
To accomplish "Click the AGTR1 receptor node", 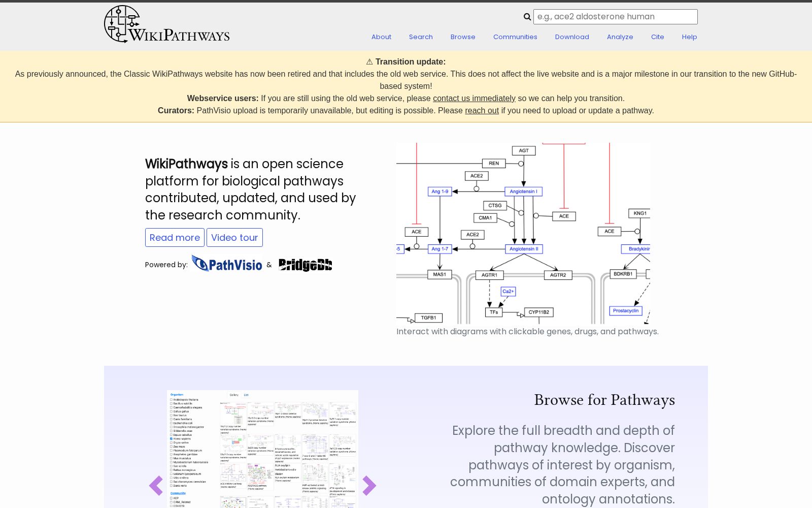I will pyautogui.click(x=490, y=275).
